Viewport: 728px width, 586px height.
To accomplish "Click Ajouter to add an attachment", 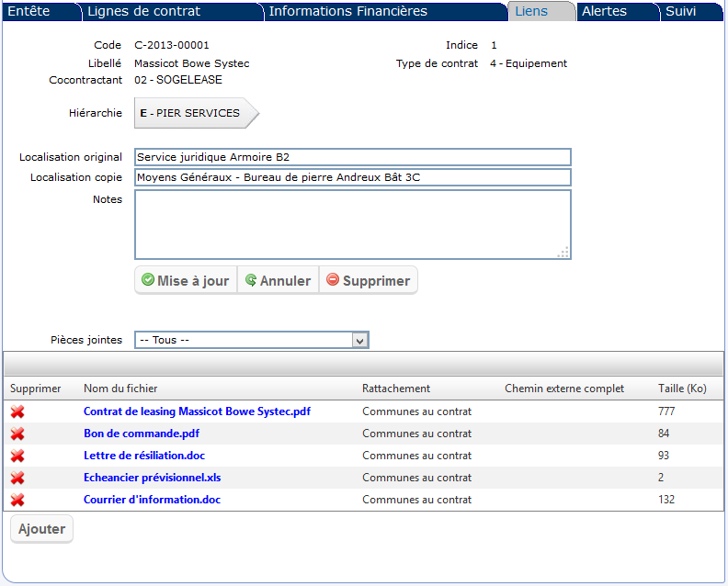I will pos(41,529).
